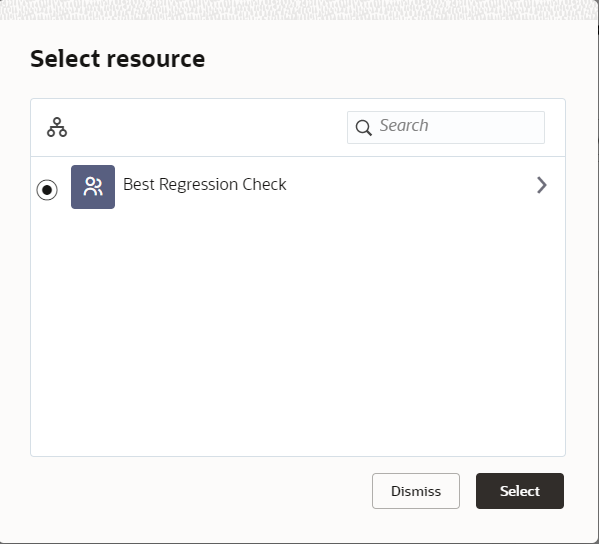
Task: Click inside the Search text field
Action: 446,128
